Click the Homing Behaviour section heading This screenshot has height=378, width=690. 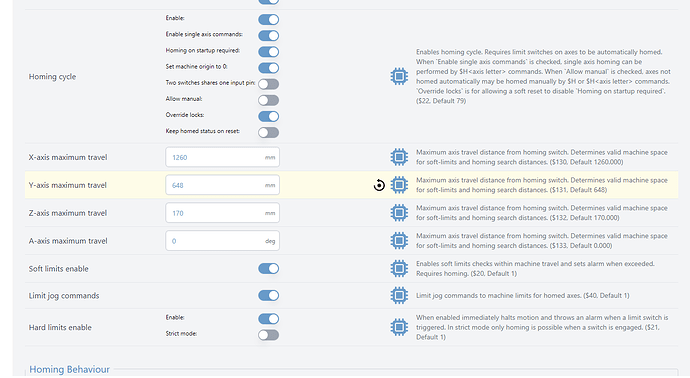click(70, 369)
